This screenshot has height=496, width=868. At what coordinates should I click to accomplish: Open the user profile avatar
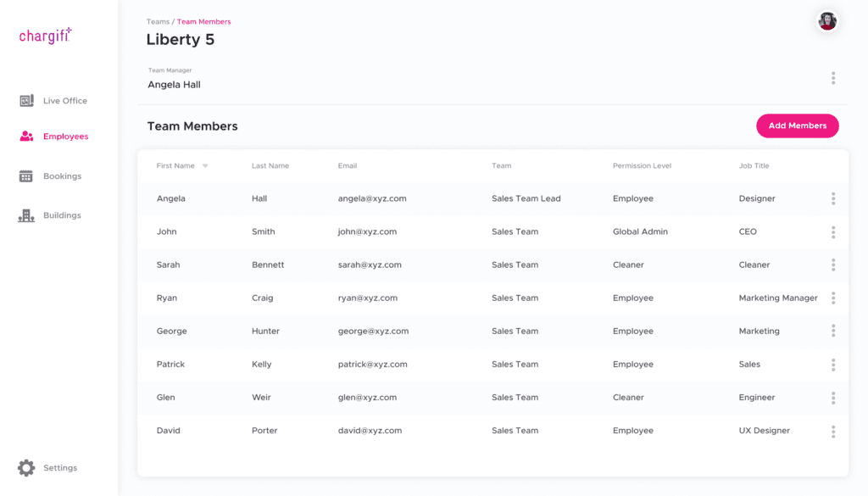(827, 21)
